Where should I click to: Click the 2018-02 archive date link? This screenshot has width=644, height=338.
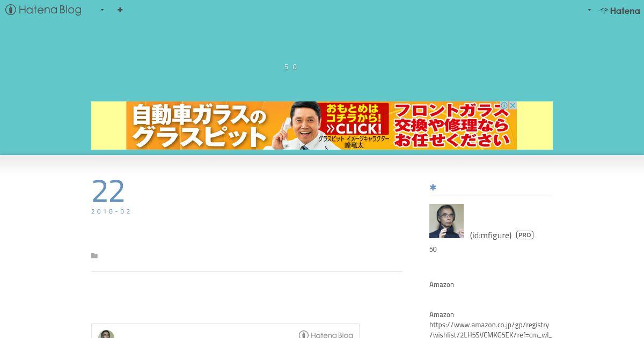[111, 211]
